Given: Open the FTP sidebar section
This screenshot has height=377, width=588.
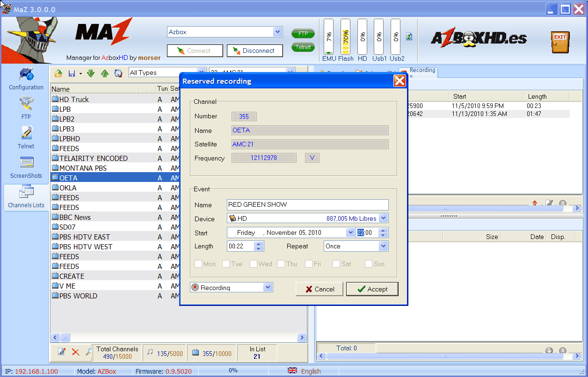Looking at the screenshot, I should click(x=26, y=108).
